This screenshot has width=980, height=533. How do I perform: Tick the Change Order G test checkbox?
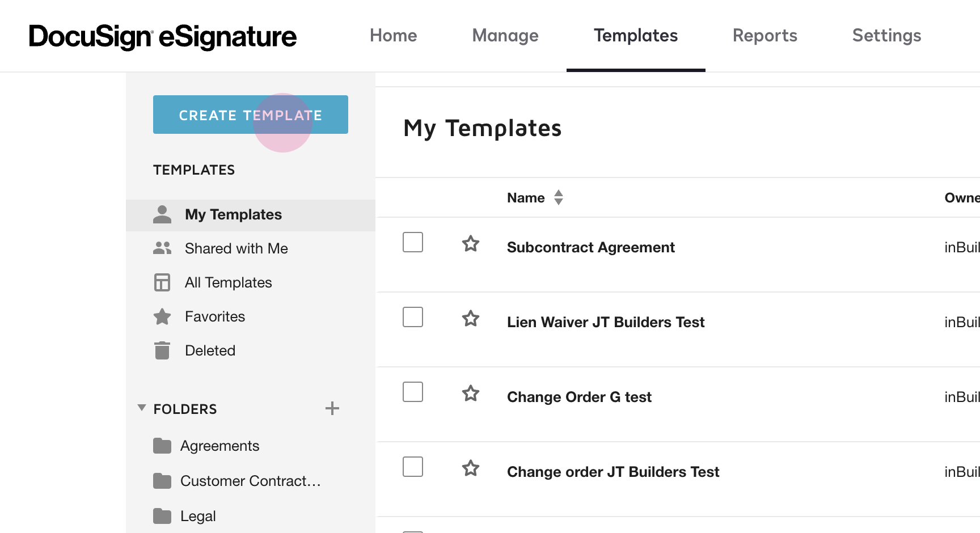tap(413, 392)
